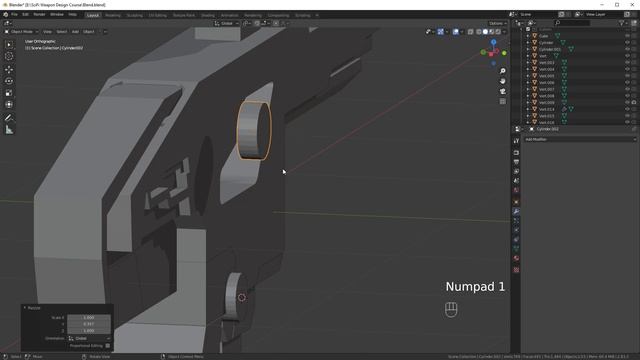The width and height of the screenshot is (640, 360).
Task: Toggle X-ray mode in viewport header
Action: point(470,31)
